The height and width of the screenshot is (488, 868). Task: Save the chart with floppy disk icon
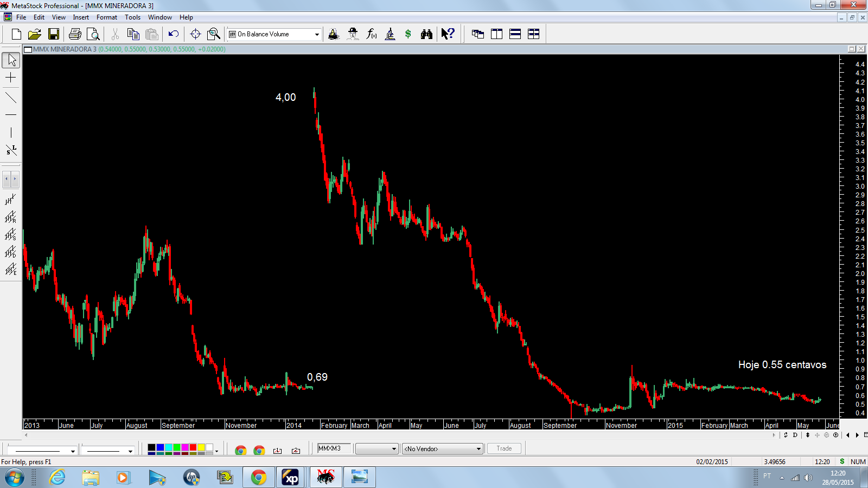point(53,34)
